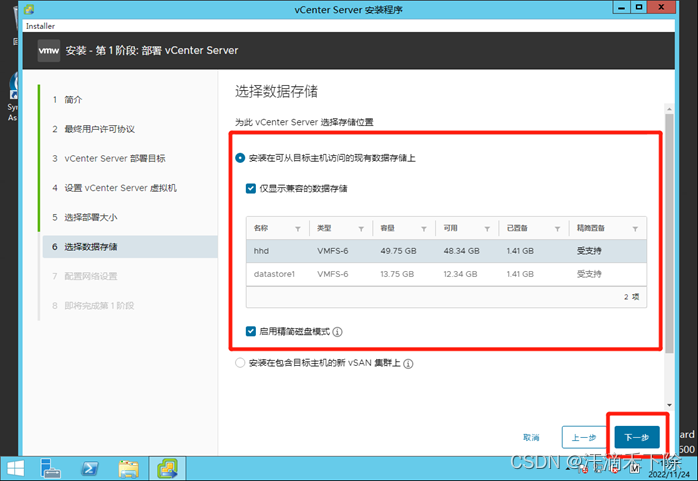Open File Explorer from the taskbar

tap(129, 469)
